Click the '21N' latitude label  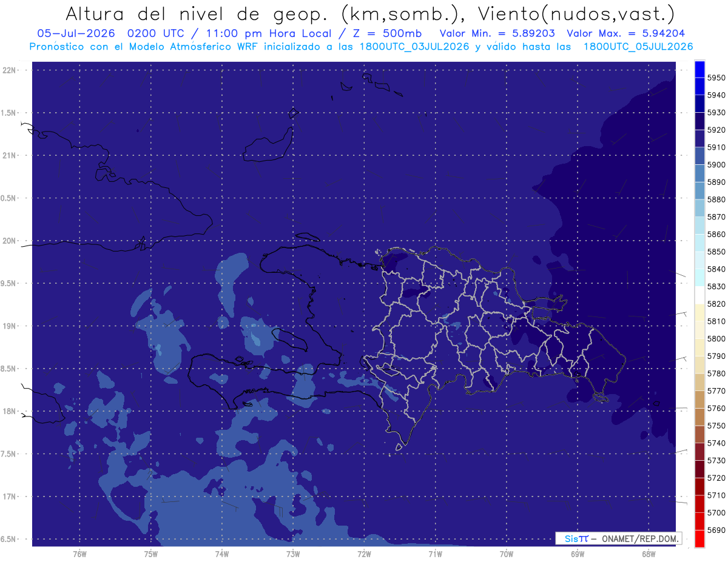pos(10,156)
